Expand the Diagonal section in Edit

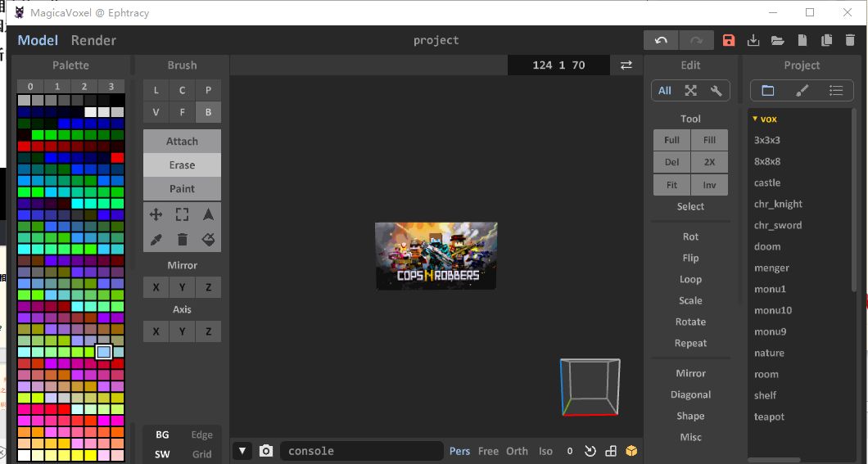(690, 394)
